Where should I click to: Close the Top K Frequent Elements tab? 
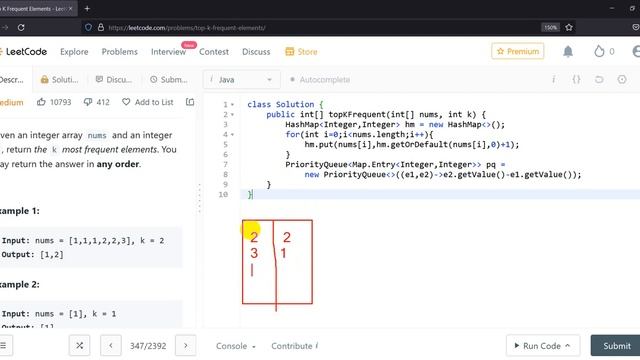coord(70,9)
